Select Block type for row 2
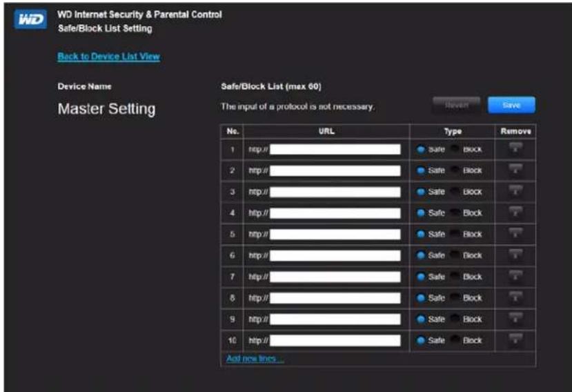 (x=455, y=170)
